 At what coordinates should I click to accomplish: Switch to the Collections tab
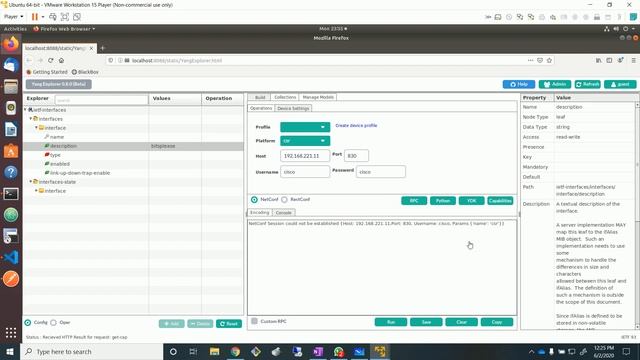[x=285, y=97]
